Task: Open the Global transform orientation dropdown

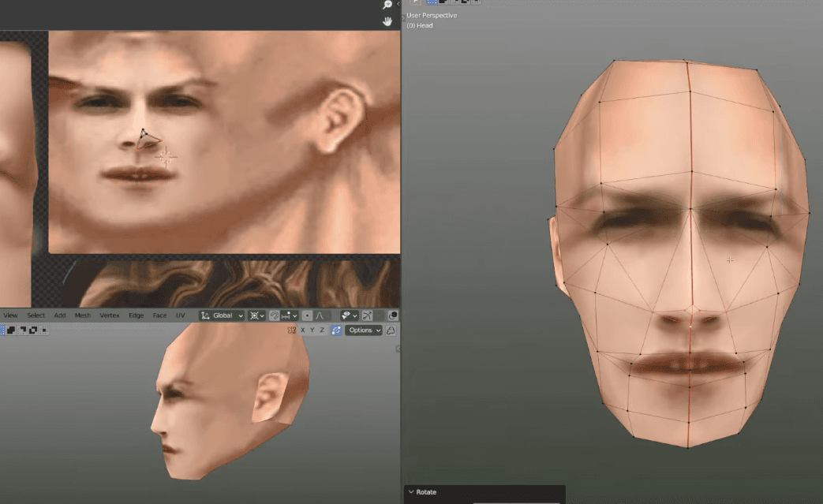Action: pyautogui.click(x=222, y=315)
